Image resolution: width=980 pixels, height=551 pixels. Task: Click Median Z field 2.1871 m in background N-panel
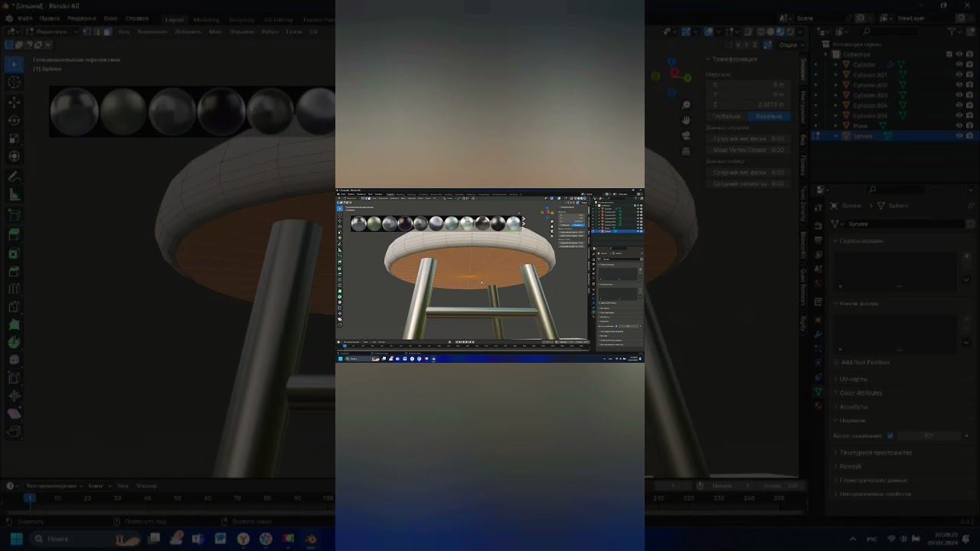tap(750, 104)
